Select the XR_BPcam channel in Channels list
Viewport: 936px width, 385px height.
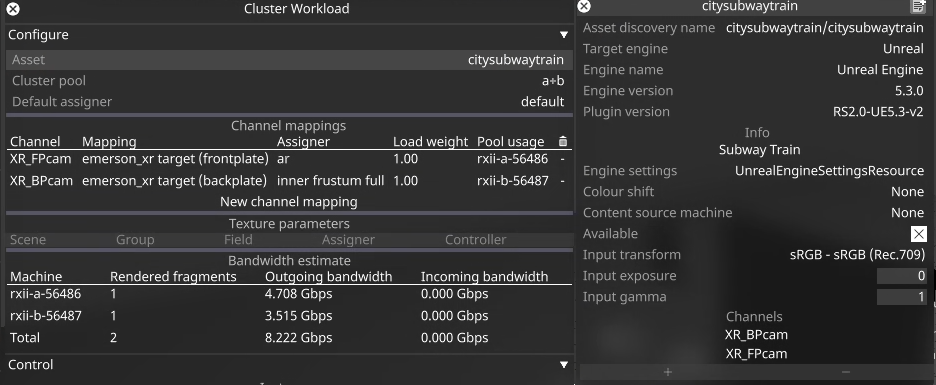point(756,335)
